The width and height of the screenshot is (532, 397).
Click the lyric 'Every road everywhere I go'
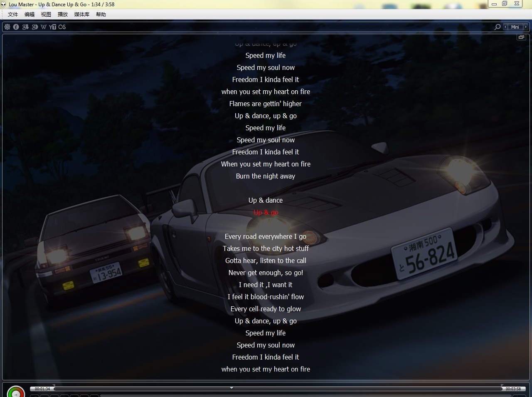(266, 237)
